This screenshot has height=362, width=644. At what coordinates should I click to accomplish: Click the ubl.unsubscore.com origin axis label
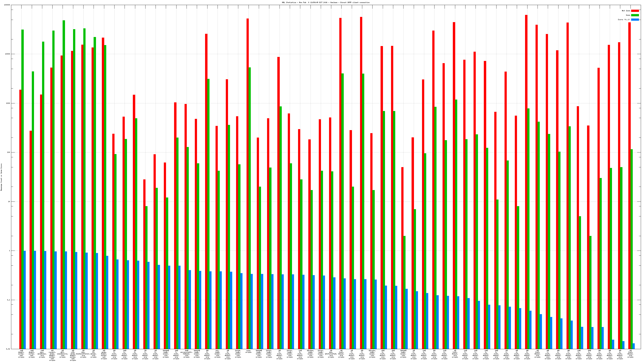click(x=63, y=354)
